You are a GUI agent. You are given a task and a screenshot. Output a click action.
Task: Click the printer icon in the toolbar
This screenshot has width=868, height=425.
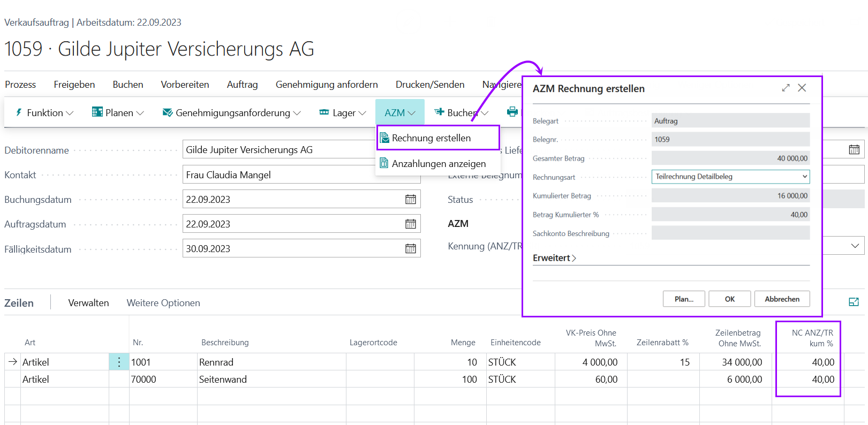point(512,112)
